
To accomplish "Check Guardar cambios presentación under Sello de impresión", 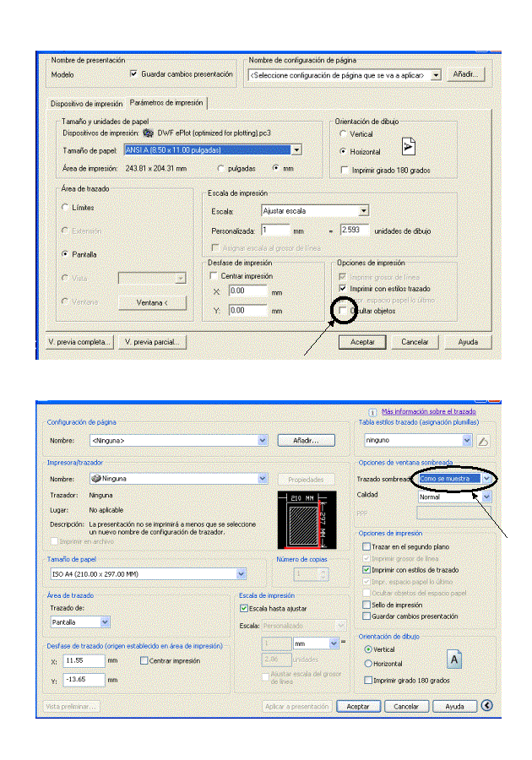I will point(366,616).
